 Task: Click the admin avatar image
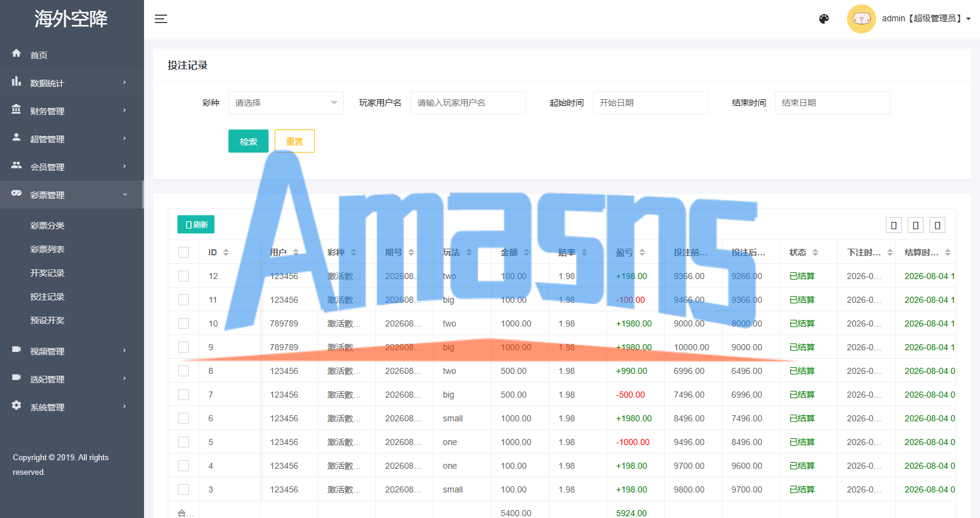coord(861,19)
